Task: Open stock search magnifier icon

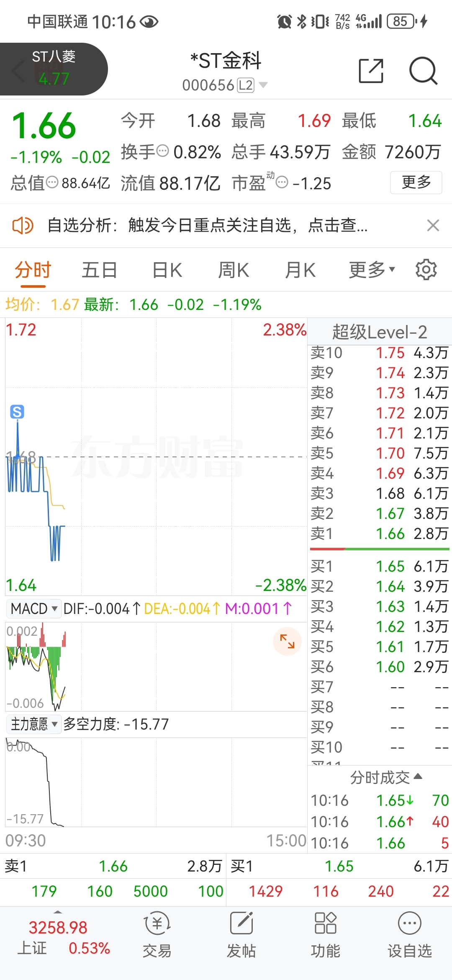Action: pyautogui.click(x=423, y=71)
